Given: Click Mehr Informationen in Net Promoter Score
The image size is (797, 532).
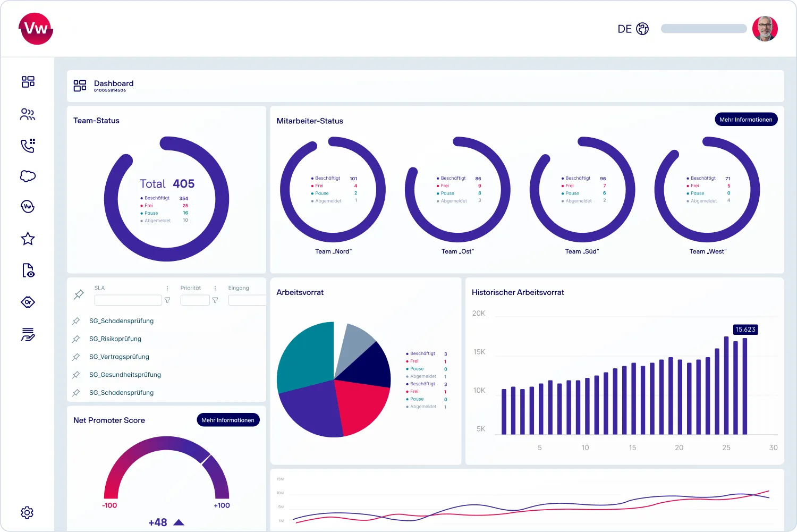Looking at the screenshot, I should coord(228,420).
